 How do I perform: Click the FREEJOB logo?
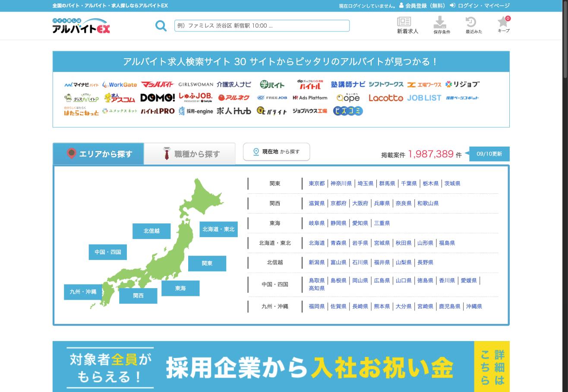[272, 98]
